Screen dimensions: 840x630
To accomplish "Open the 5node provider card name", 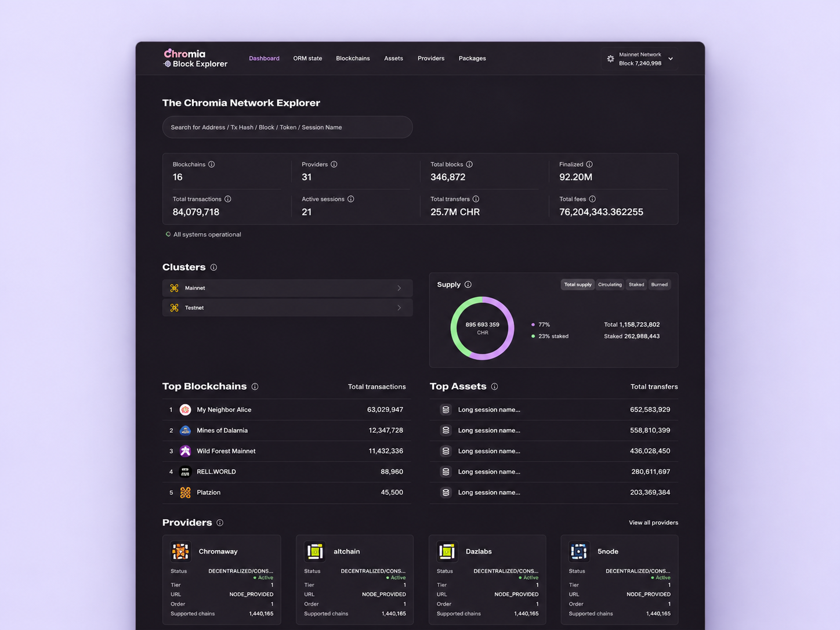I will pos(608,552).
